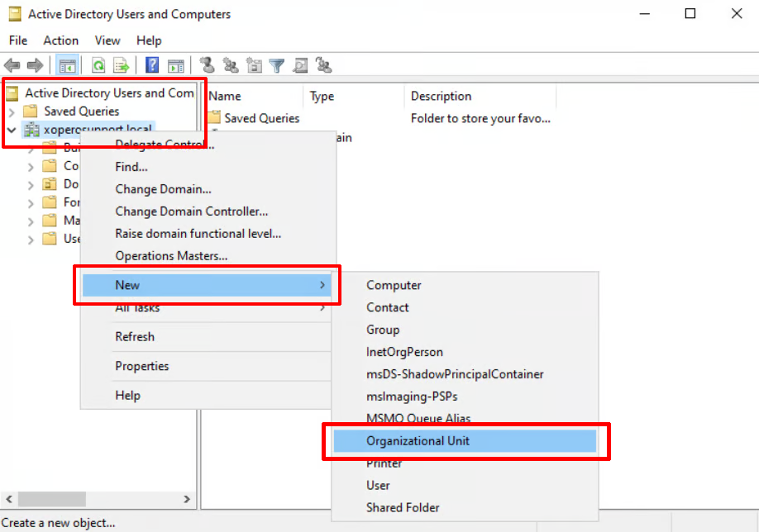Click the Show/Hide Console Tree toolbar icon
The width and height of the screenshot is (759, 532).
(x=67, y=65)
